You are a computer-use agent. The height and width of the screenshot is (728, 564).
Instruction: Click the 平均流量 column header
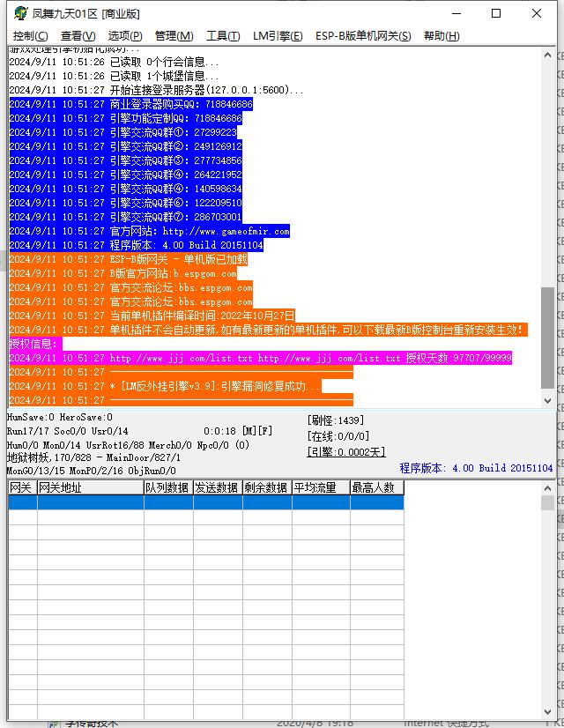(x=321, y=487)
